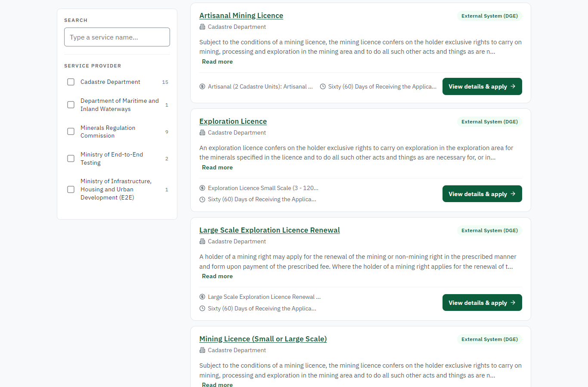Screen dimensions: 588x387
Task: Click External System (DGE) badge on Exploration Licence
Action: tap(489, 122)
